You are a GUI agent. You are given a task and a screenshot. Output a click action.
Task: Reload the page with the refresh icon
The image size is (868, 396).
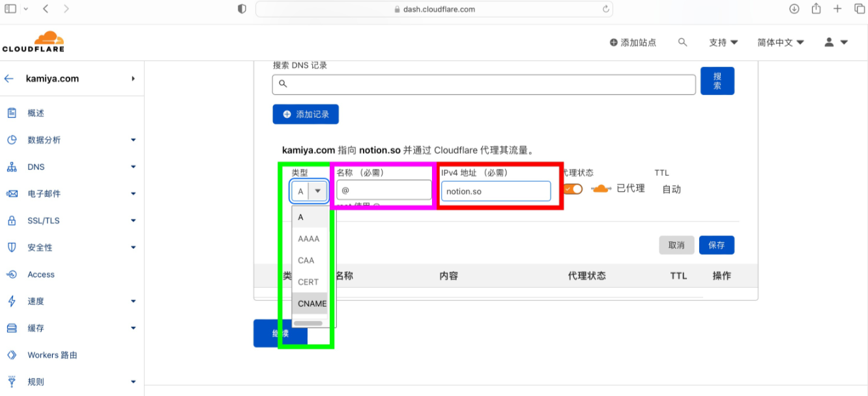tap(606, 9)
